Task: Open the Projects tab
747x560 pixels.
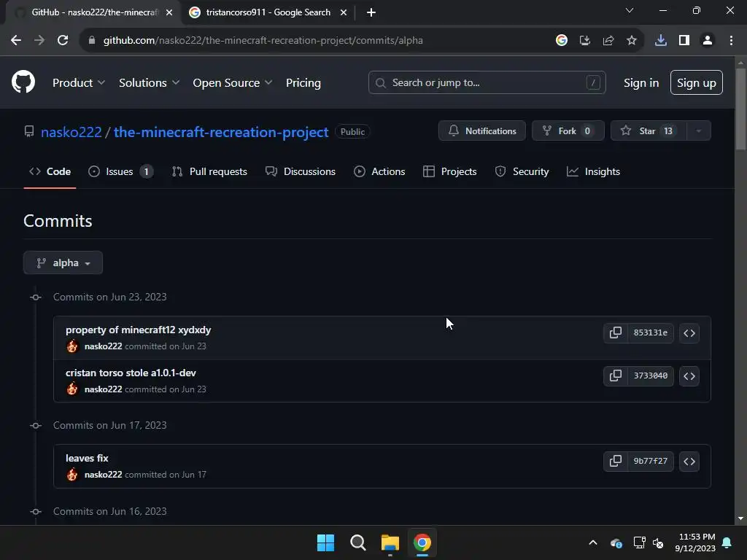Action: [449, 171]
